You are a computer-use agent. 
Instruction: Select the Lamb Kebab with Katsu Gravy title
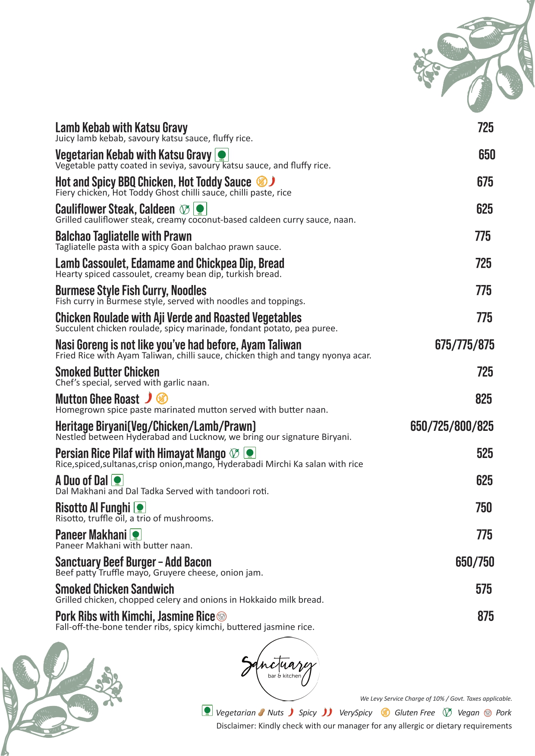(x=121, y=128)
